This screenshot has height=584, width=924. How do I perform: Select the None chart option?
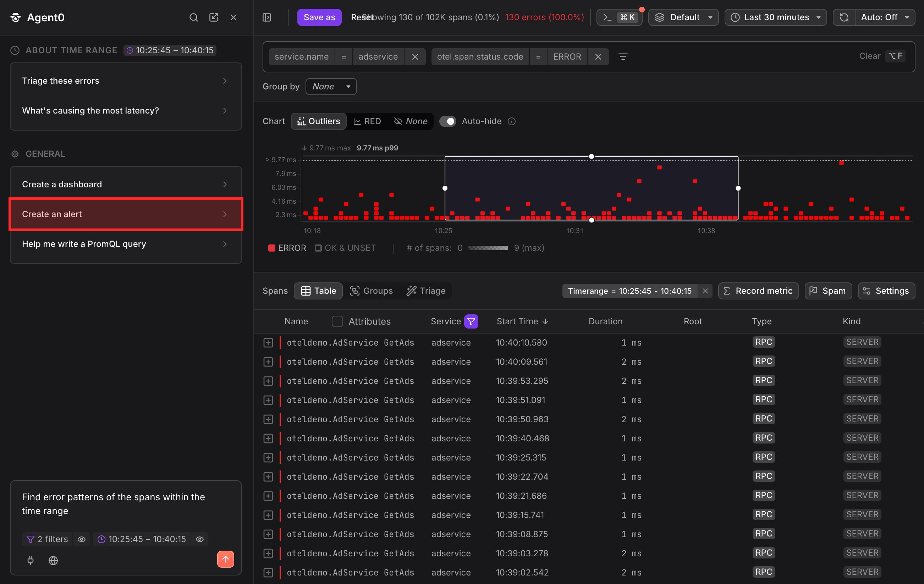coord(411,121)
